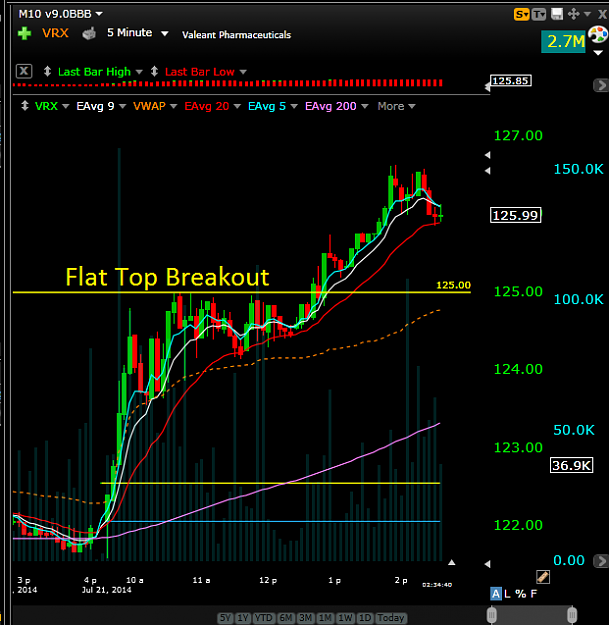Click the gray right-chevron beside 125.85
Screen dimensions: 609x625
click(x=601, y=85)
